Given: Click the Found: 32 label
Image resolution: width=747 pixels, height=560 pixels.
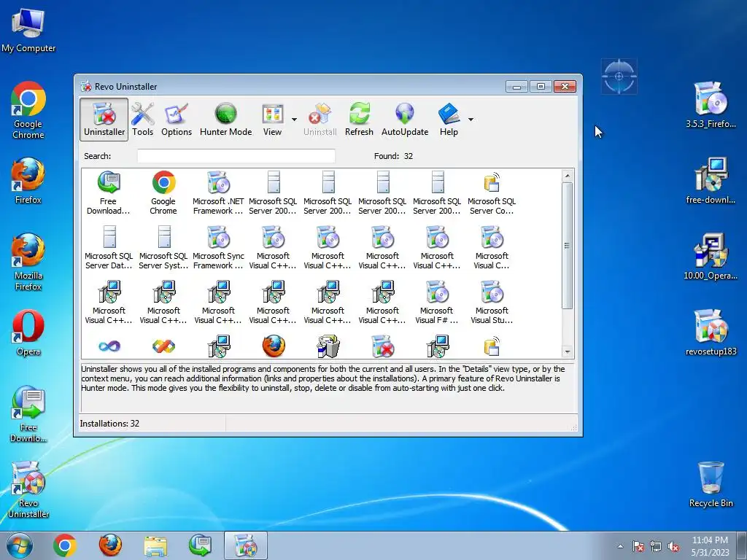Looking at the screenshot, I should click(x=393, y=156).
